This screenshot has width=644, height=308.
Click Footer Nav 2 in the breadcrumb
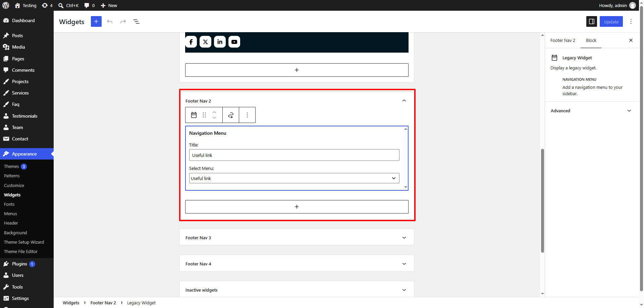[x=103, y=303]
